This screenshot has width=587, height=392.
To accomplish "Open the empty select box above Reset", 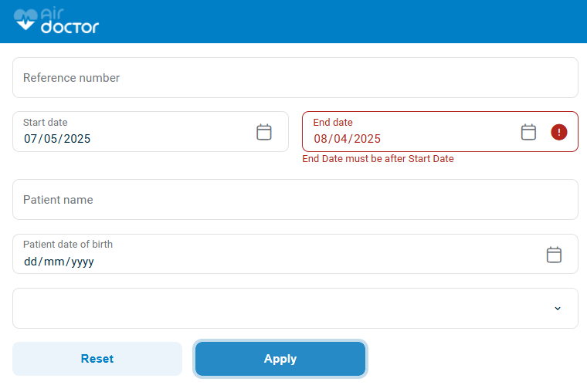I will click(x=295, y=308).
